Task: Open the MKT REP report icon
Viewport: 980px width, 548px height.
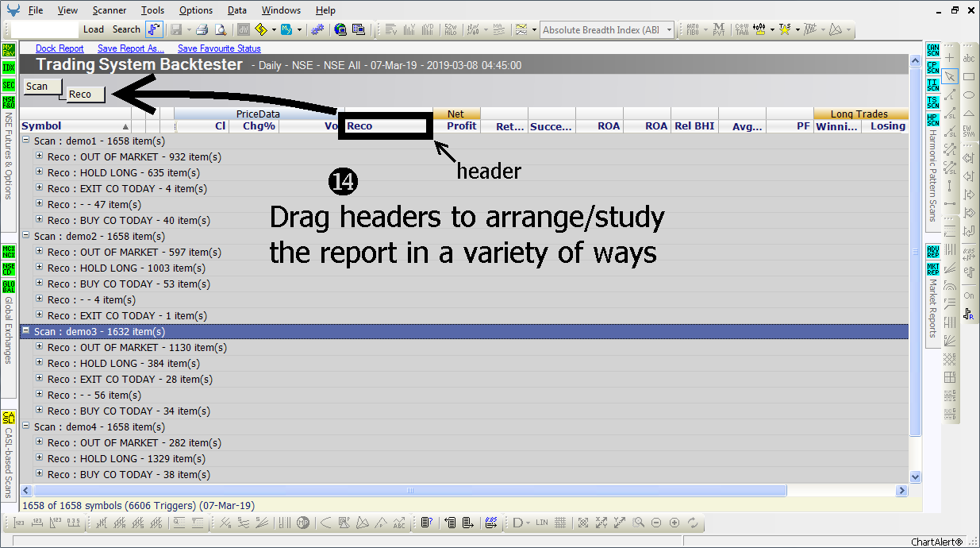Action: click(933, 270)
